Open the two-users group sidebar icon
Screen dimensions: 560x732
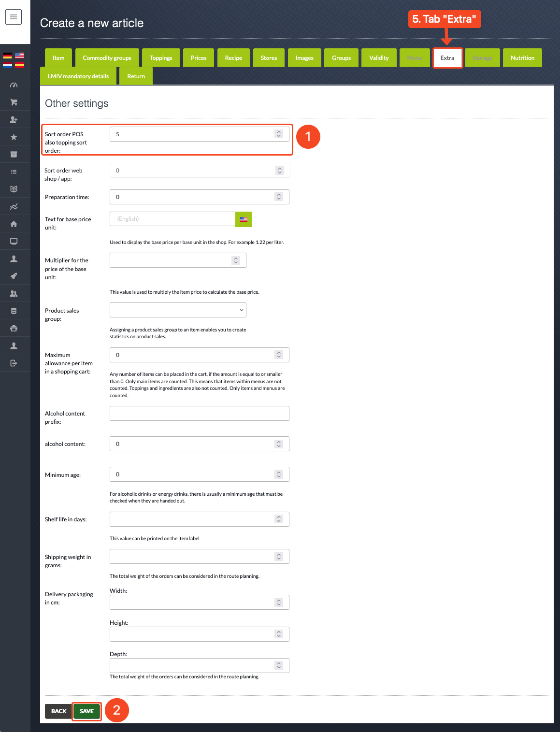(x=14, y=294)
